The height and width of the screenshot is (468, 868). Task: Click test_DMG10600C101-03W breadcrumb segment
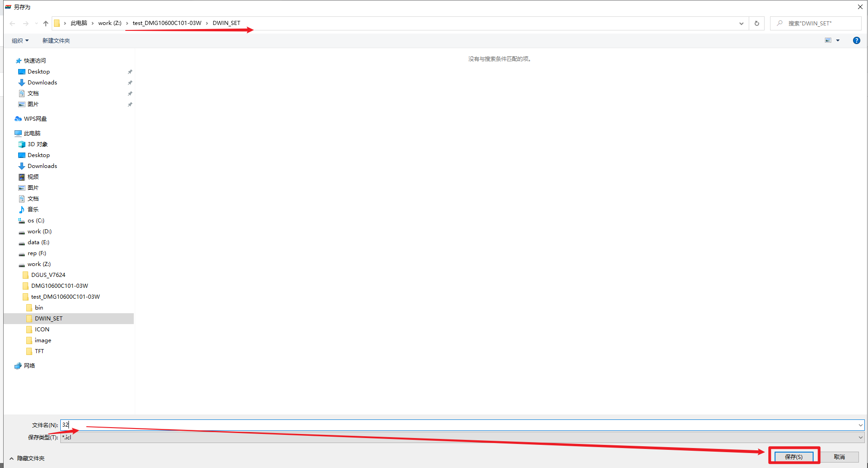point(167,23)
